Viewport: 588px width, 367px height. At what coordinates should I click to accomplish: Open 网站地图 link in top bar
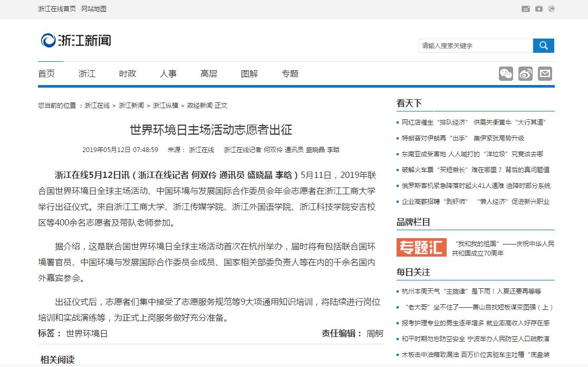[x=94, y=9]
